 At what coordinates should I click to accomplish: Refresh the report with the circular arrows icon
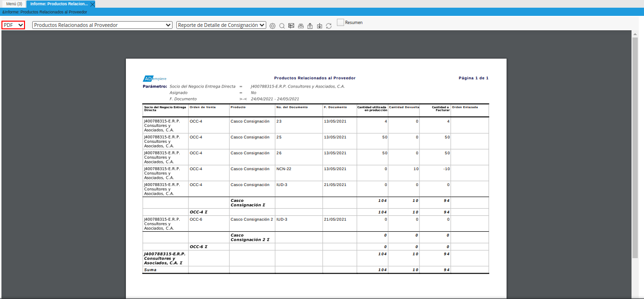pos(329,25)
